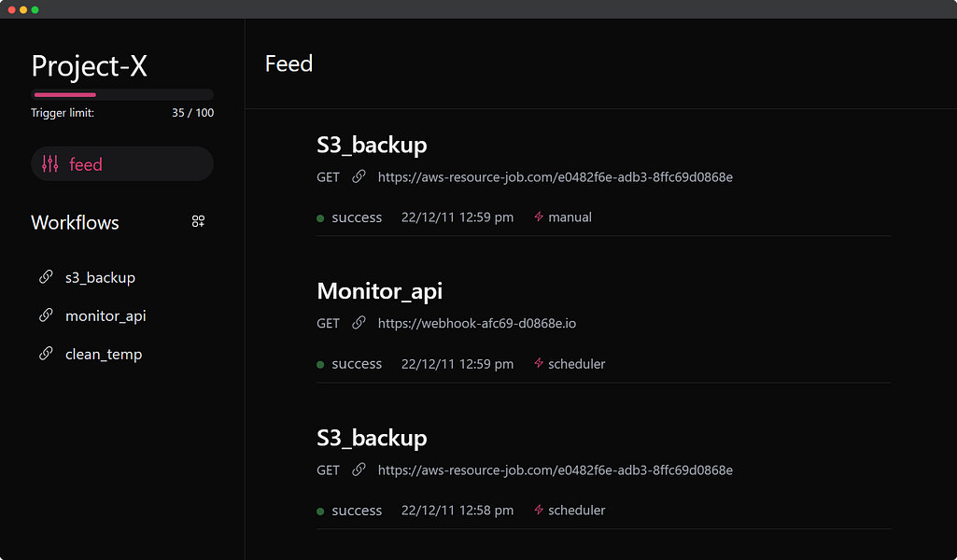Click green status dot of Monitor_api run
This screenshot has width=957, height=560.
[320, 365]
